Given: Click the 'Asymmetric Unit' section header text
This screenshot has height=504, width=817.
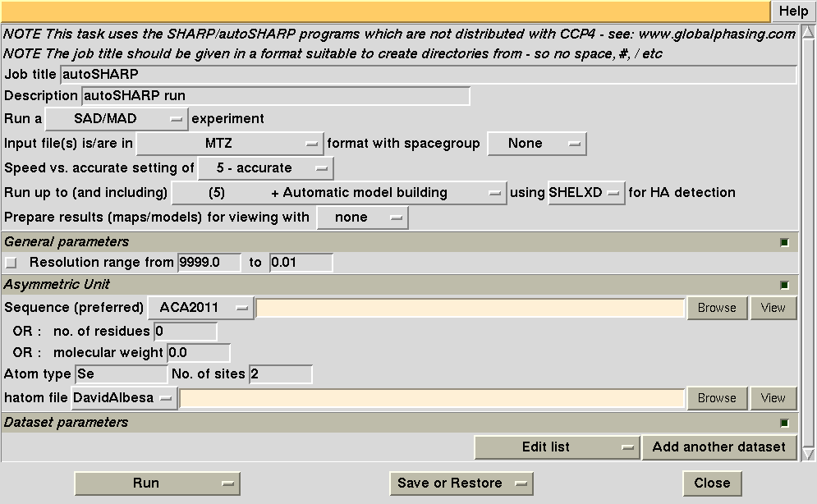Looking at the screenshot, I should [57, 285].
